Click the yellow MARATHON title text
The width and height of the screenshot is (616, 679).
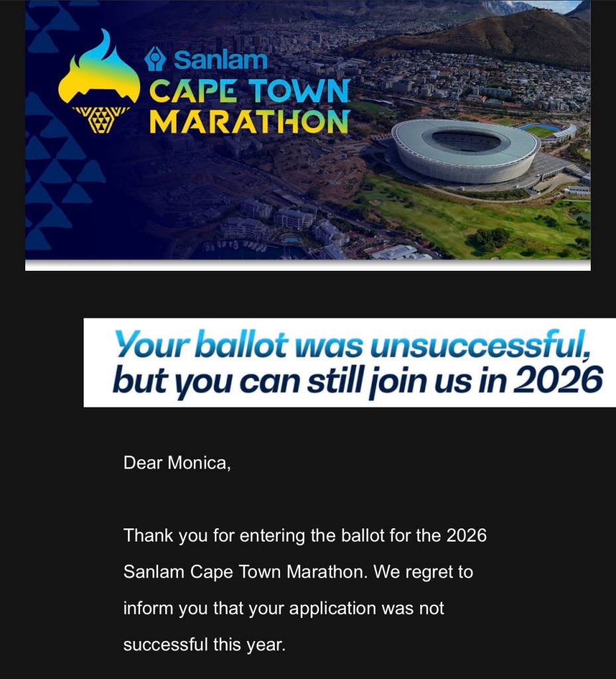click(249, 121)
